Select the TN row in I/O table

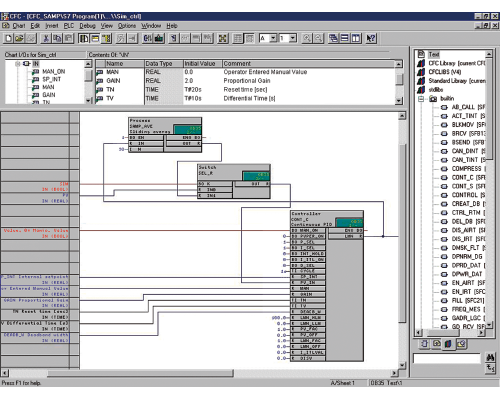(245, 90)
